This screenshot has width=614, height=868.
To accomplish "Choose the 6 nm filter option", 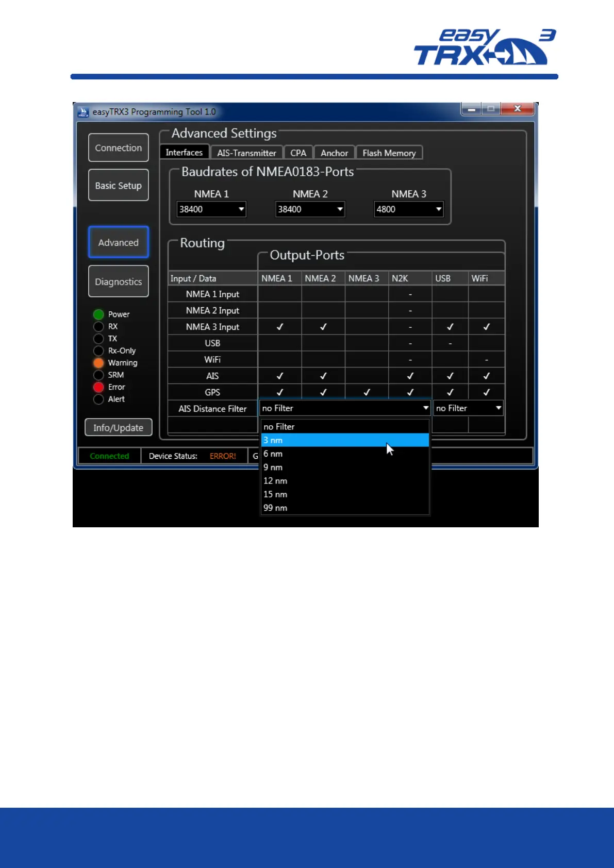I will (x=345, y=454).
